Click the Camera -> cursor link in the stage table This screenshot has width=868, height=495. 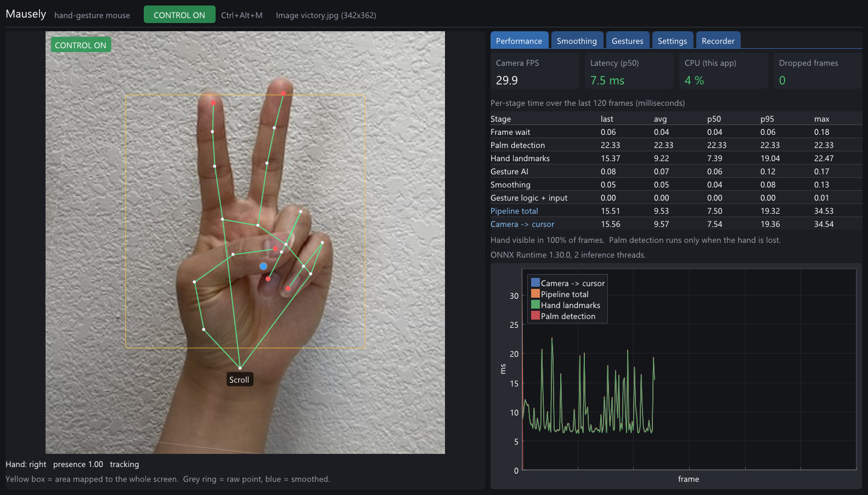pyautogui.click(x=522, y=224)
